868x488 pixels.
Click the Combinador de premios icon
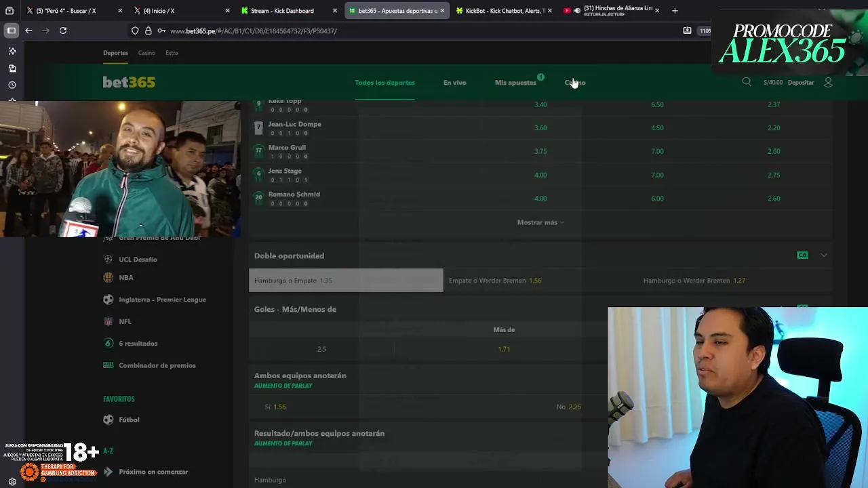pyautogui.click(x=108, y=365)
